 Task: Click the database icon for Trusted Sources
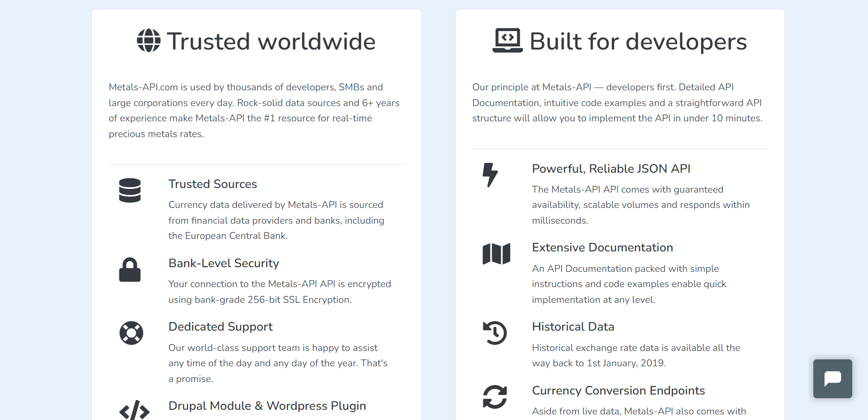[x=130, y=190]
